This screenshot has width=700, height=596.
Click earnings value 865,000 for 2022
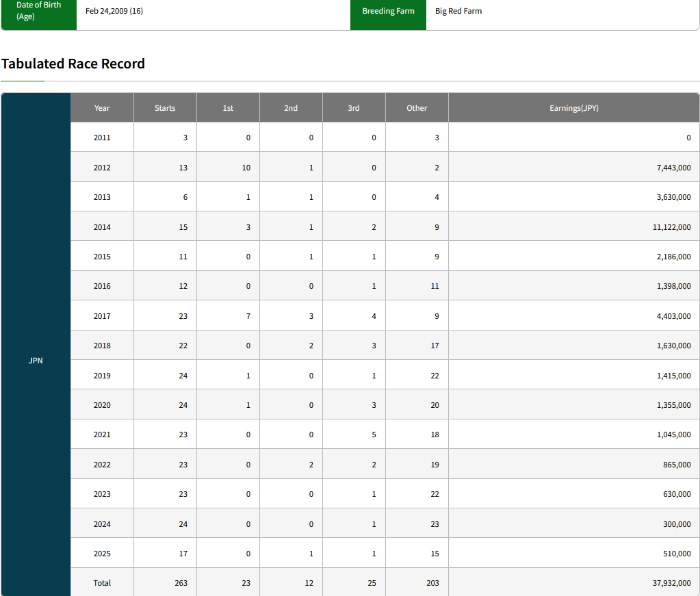point(677,465)
